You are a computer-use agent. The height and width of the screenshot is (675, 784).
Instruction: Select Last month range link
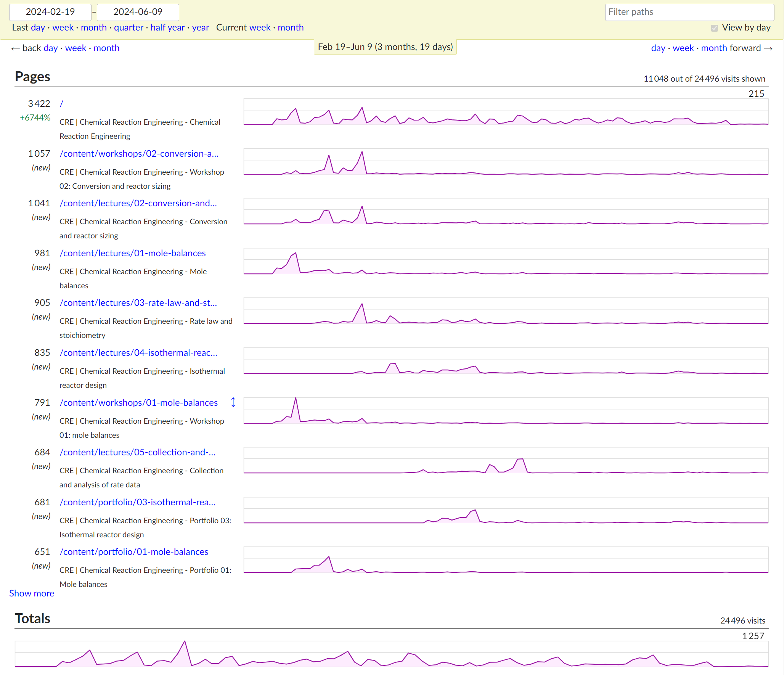[x=94, y=27]
